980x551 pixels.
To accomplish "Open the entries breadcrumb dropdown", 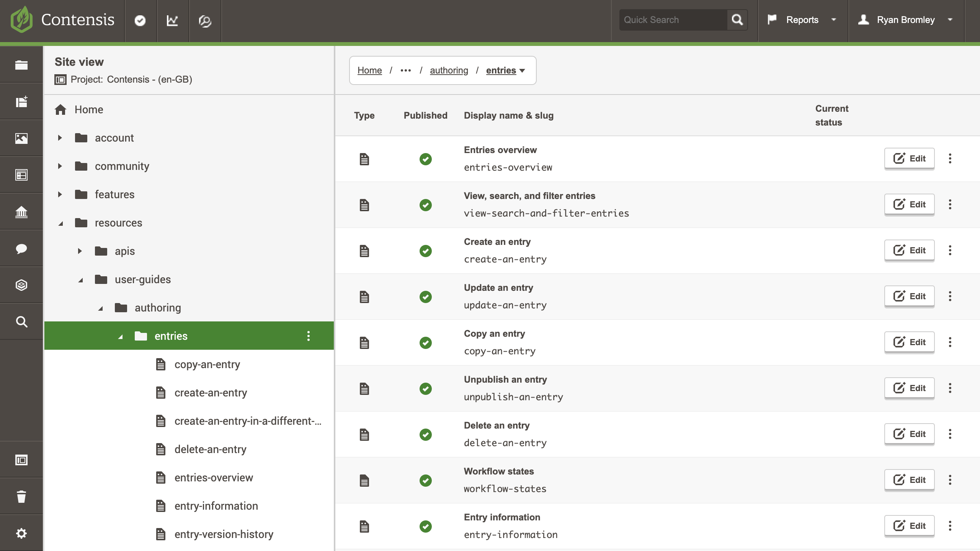I will [522, 70].
